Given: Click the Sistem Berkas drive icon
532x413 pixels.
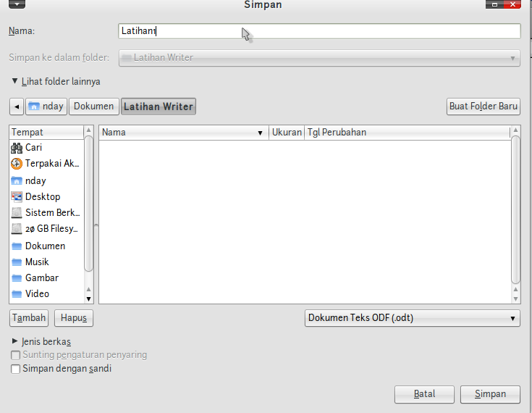Looking at the screenshot, I should point(16,212).
